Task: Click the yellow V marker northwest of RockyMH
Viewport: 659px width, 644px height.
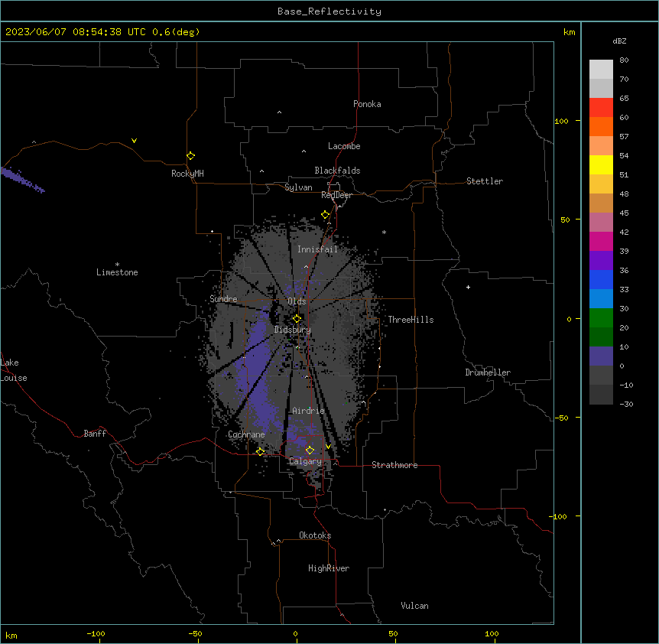Action: tap(134, 141)
